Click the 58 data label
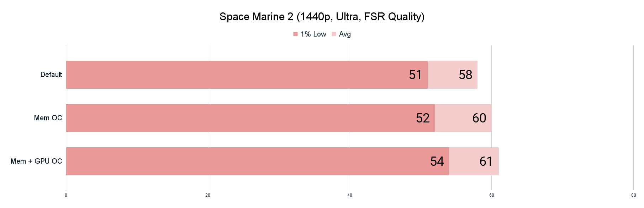This screenshot has height=208, width=644. 465,75
